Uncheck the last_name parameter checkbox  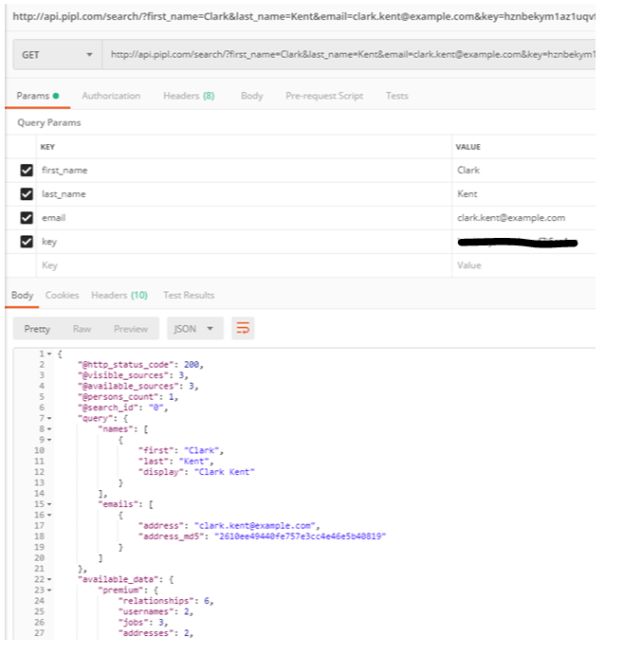tap(27, 194)
